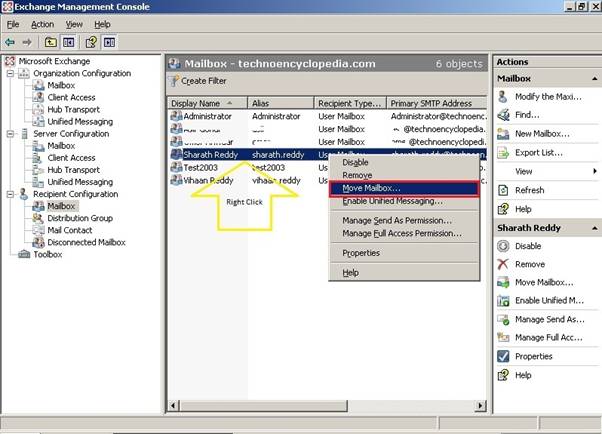Click the Properties checkmark icon in Actions pane

(x=503, y=356)
